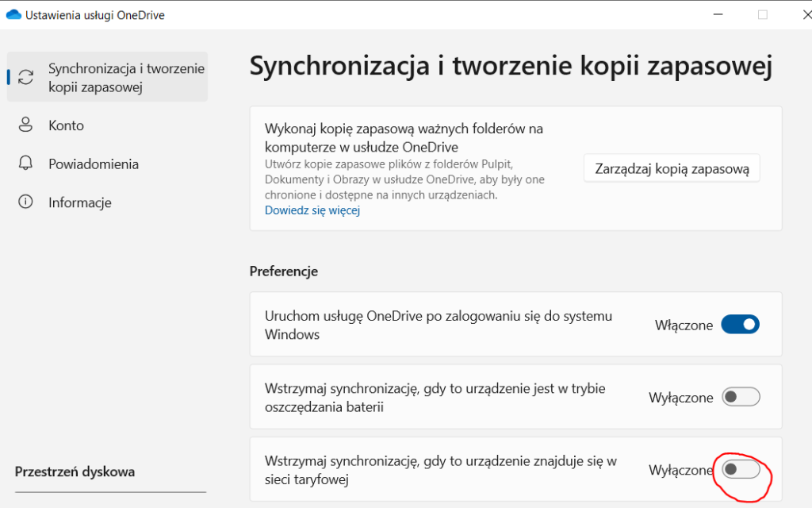
Task: Disable Uruchom usługę OneDrive po zalogowaniu toggle
Action: [741, 325]
